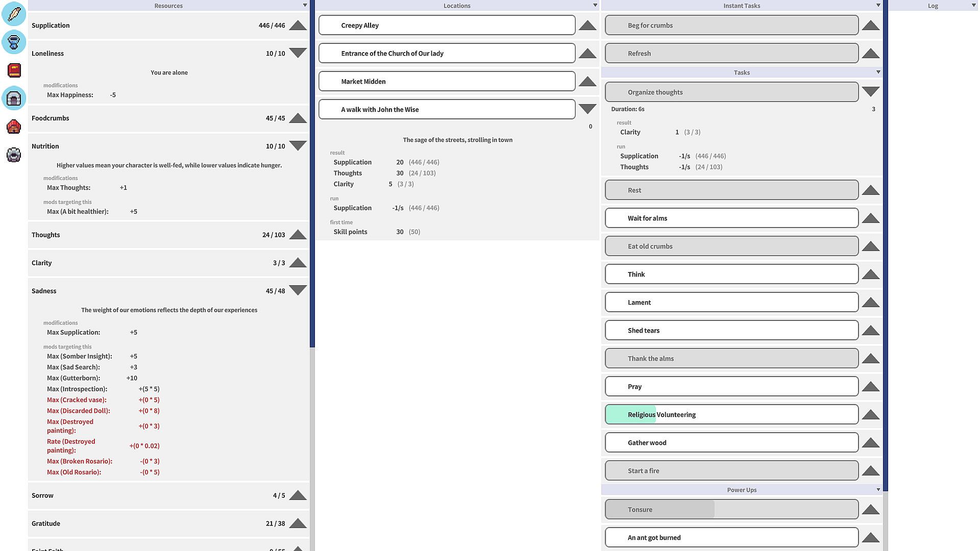Screen dimensions: 980x551
Task: Click the feather quill sidebar icon
Action: point(14,14)
